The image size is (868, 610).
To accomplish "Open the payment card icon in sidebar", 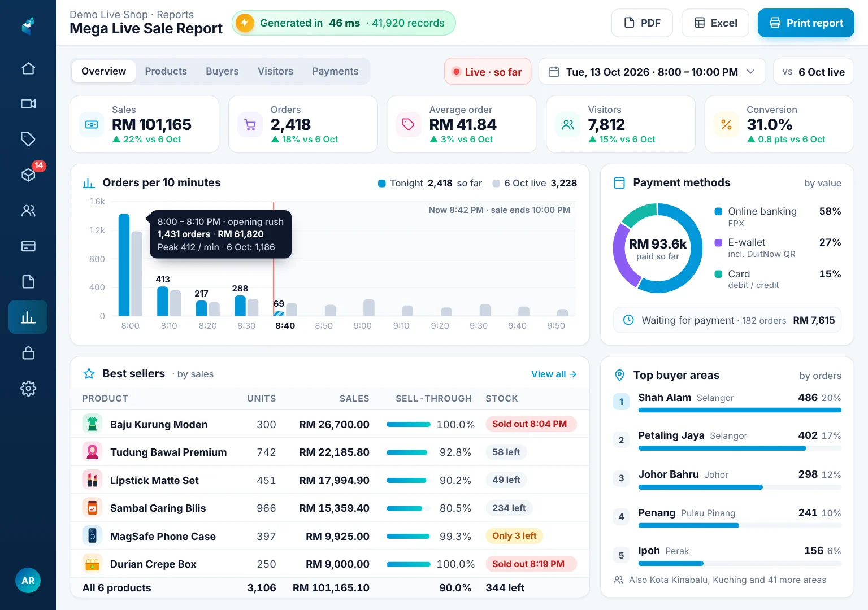I will click(28, 246).
